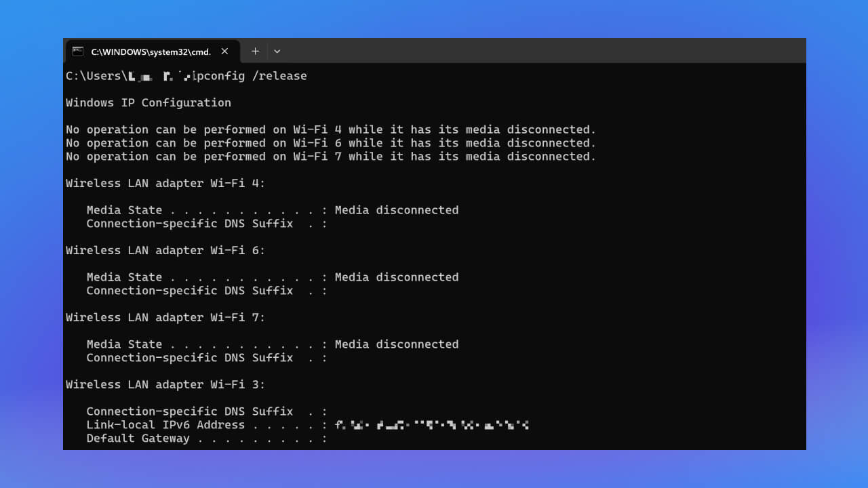This screenshot has height=488, width=868.
Task: Click DNS Suffix line under Wi-Fi 3
Action: 207,411
